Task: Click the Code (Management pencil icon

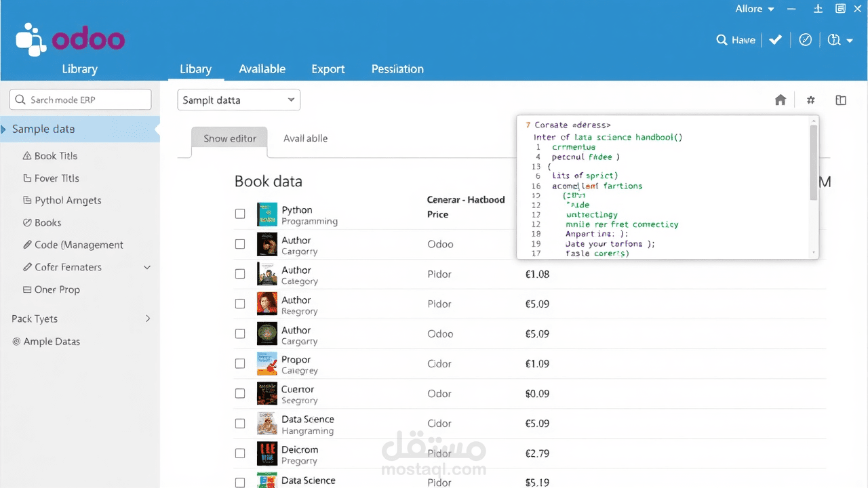Action: 27,245
